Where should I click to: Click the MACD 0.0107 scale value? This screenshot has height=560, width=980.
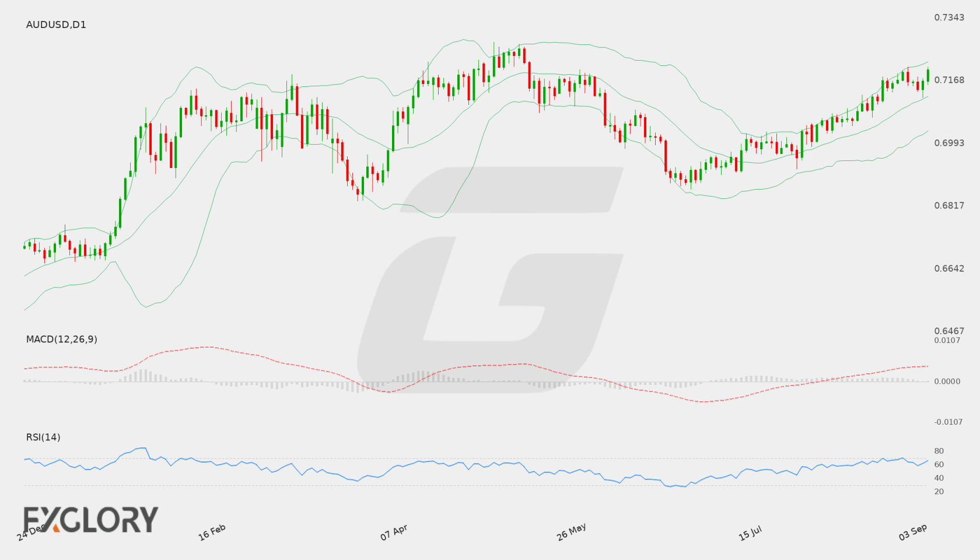click(947, 340)
